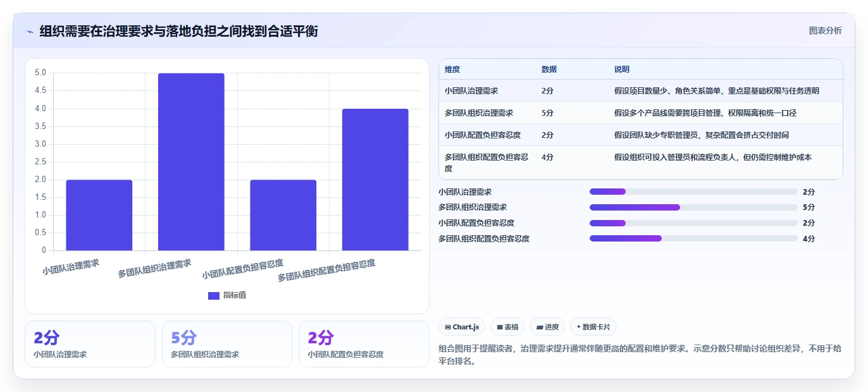Click the page title 组织需要在治理要求与落地负担之间找到合适平衡
The width and height of the screenshot is (868, 392).
tap(178, 31)
